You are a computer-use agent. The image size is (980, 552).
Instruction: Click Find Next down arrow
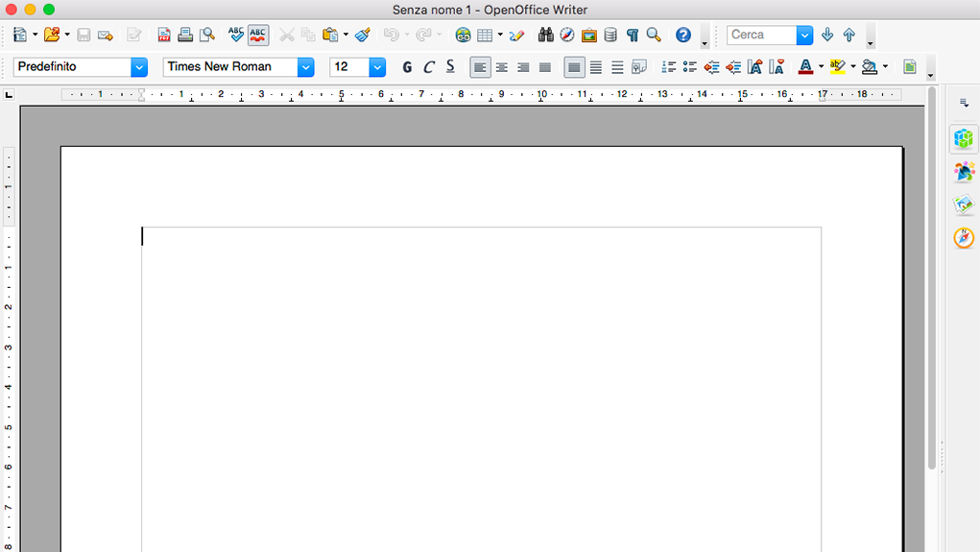tap(826, 35)
